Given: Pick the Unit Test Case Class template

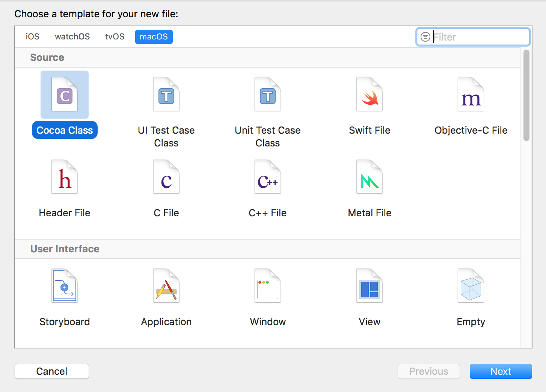Looking at the screenshot, I should (268, 95).
